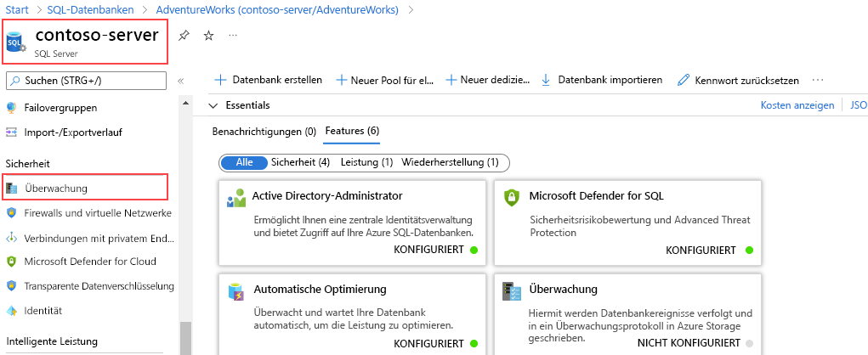
Task: Click the Automatische Optimierung card icon
Action: click(236, 291)
